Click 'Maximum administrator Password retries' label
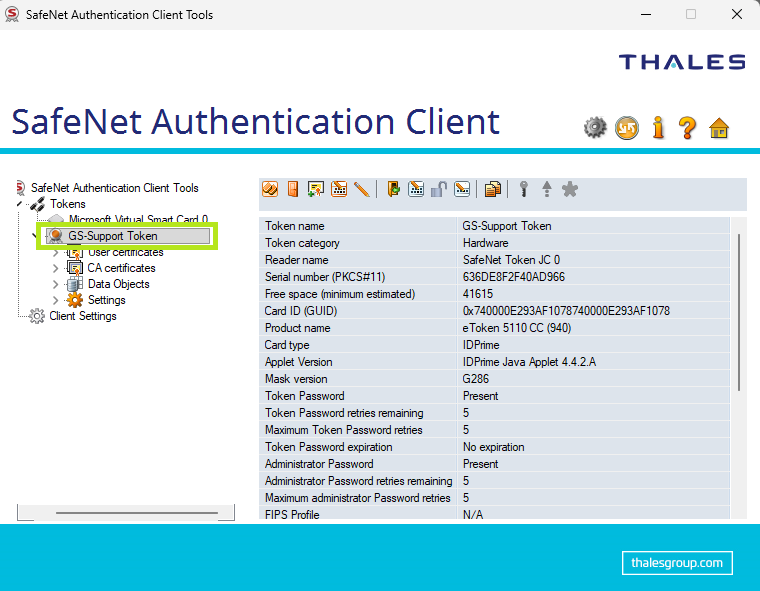The height and width of the screenshot is (591, 760). 358,497
